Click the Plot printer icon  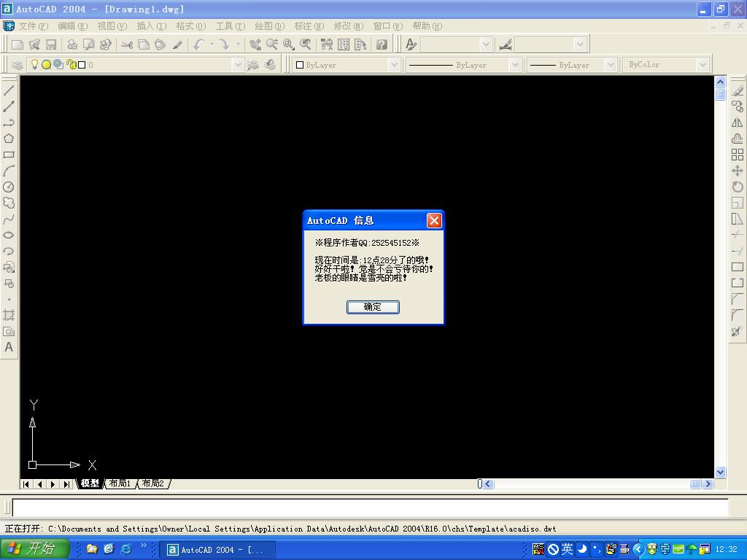pos(72,44)
